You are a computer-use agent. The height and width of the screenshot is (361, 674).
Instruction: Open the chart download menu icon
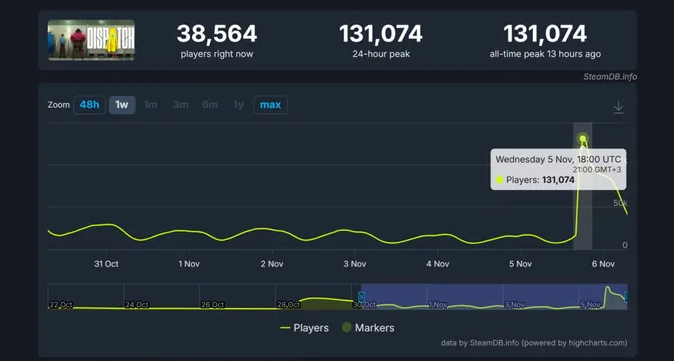click(619, 107)
